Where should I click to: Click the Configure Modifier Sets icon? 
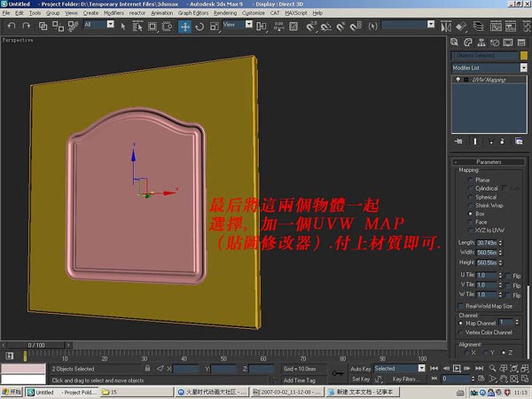(519, 141)
